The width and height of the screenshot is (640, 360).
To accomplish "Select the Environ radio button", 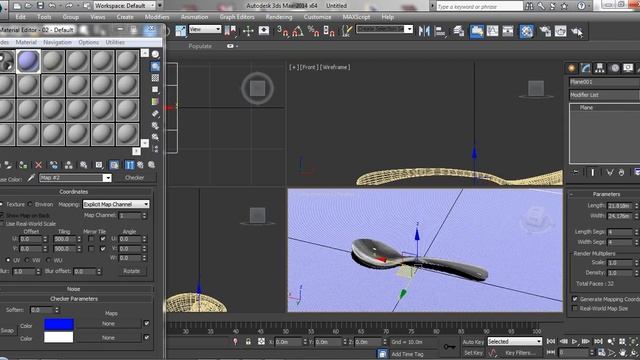I will coord(30,204).
